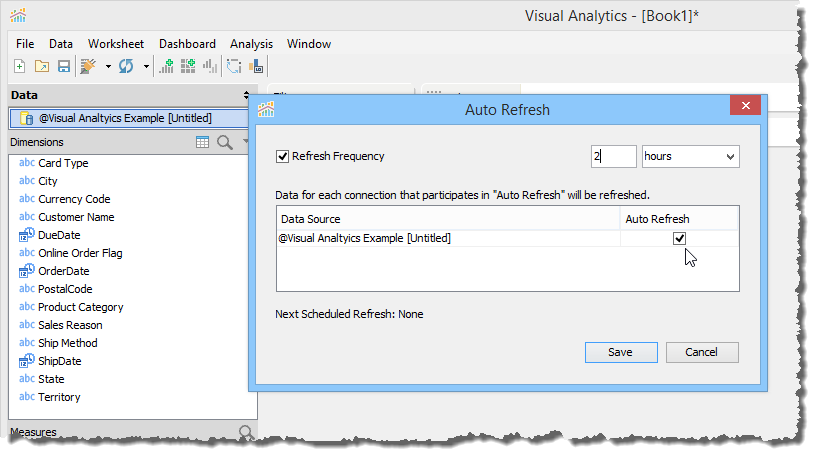This screenshot has height=456, width=817.
Task: Click the new dashboard grid icon
Action: [x=188, y=67]
